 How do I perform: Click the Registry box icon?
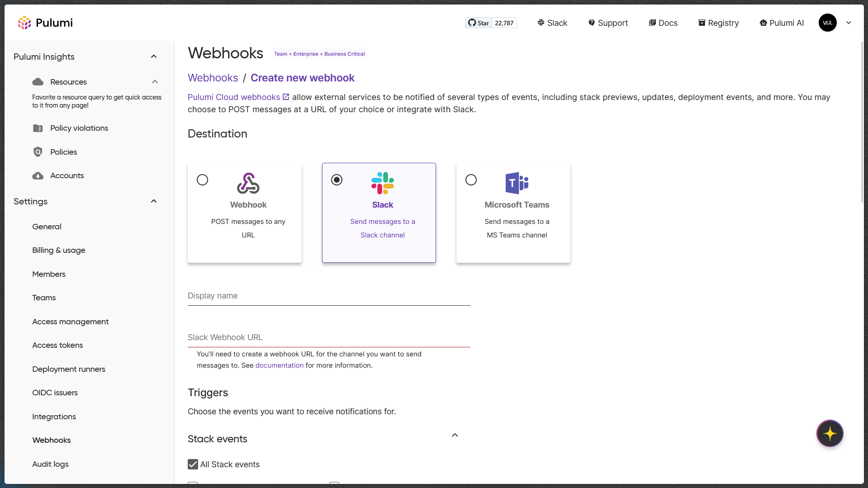[x=702, y=23]
